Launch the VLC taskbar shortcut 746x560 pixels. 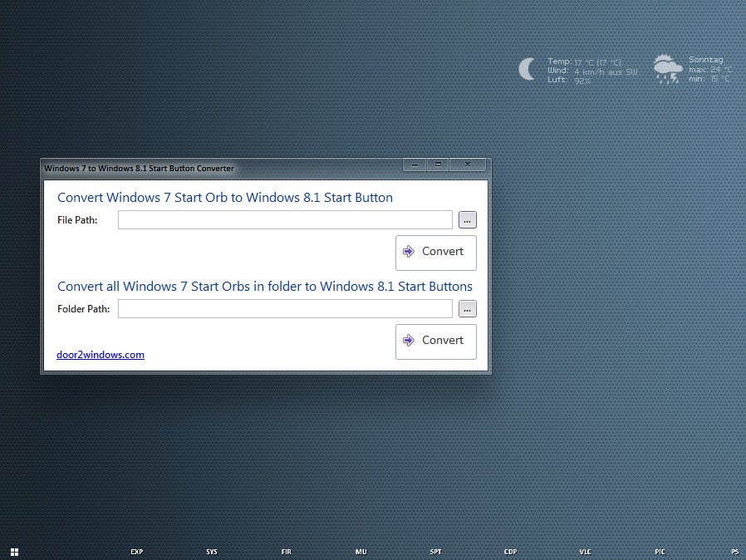(x=585, y=552)
